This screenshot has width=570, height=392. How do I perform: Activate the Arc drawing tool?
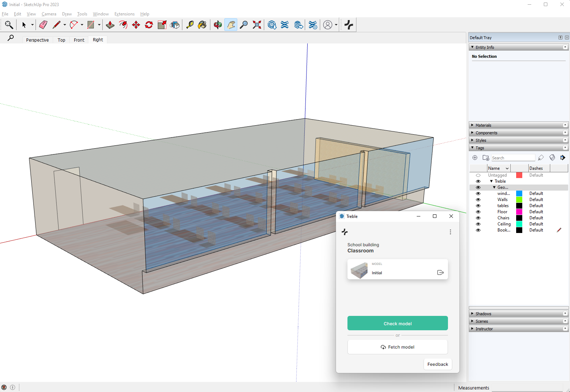pyautogui.click(x=74, y=25)
